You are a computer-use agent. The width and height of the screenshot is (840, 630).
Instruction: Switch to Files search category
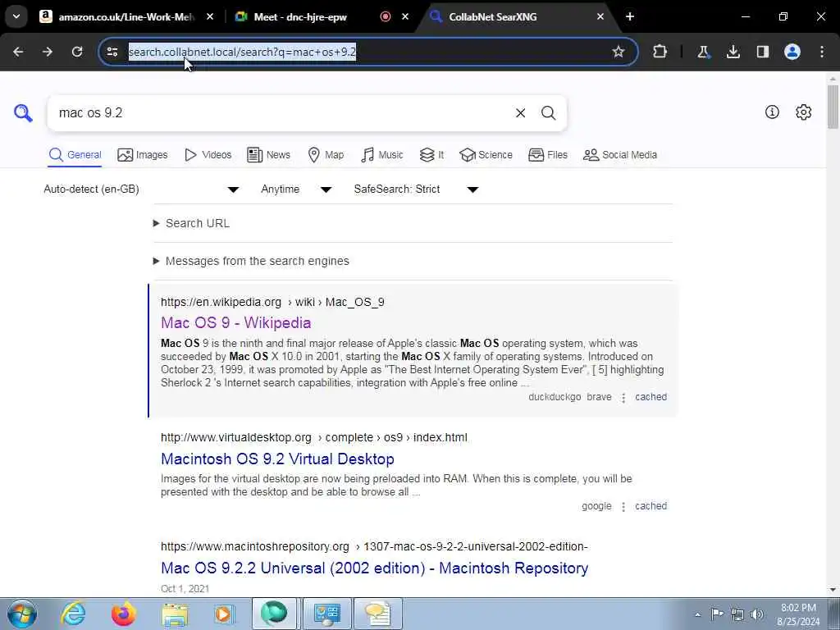547,155
